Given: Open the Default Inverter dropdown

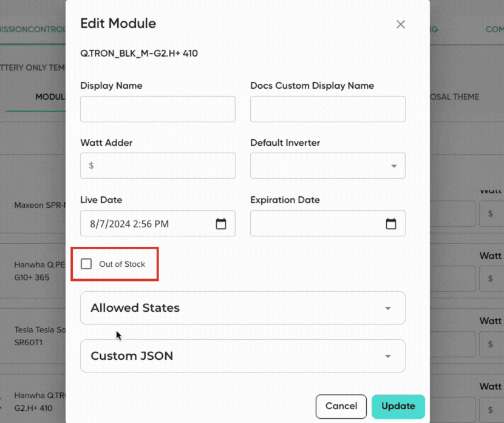Looking at the screenshot, I should (x=328, y=166).
